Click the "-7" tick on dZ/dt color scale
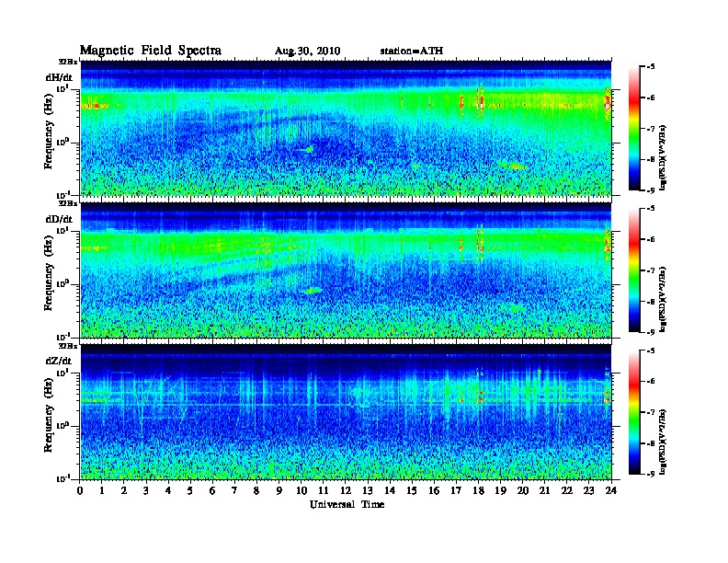 click(652, 412)
